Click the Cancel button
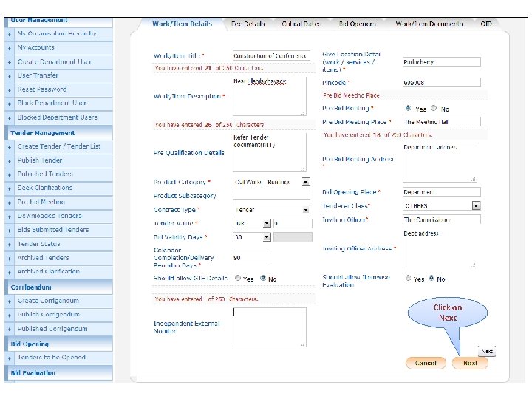 click(x=426, y=363)
